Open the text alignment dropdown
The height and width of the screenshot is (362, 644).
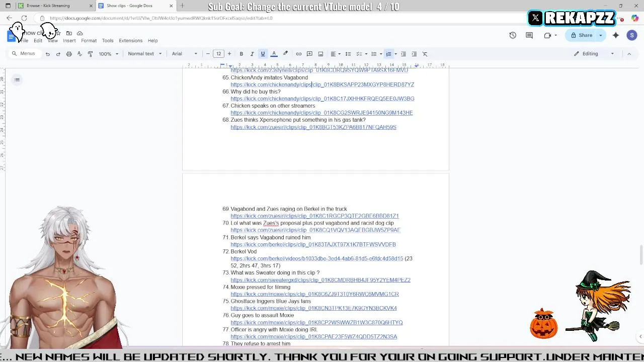335,54
